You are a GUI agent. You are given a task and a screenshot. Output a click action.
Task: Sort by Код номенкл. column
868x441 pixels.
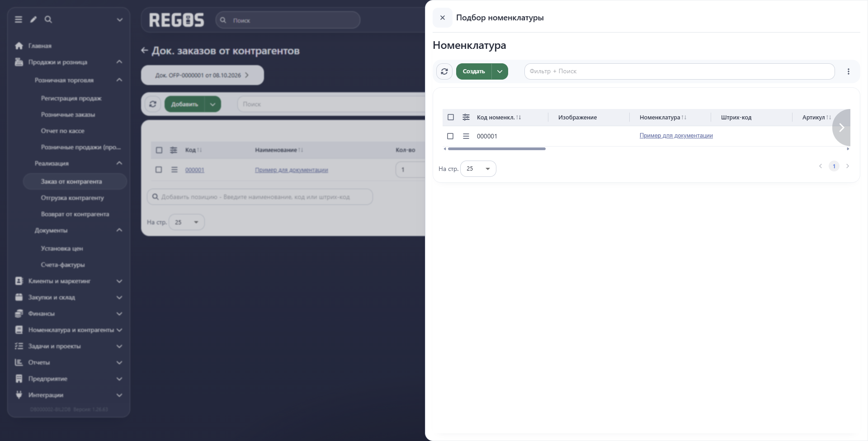[499, 117]
